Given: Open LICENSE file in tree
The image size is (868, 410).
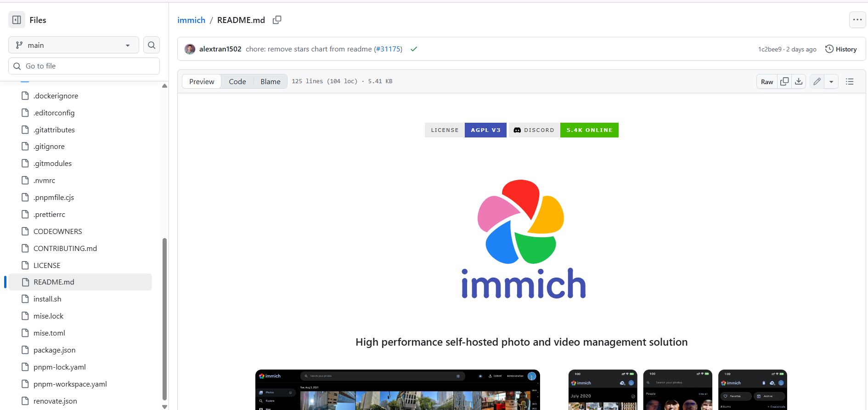Looking at the screenshot, I should click(x=47, y=265).
